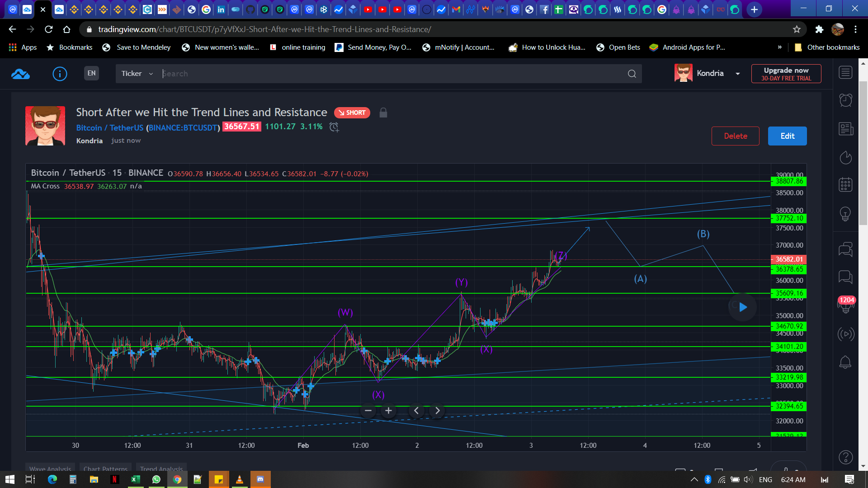Open the Kondria account dropdown arrow

point(738,74)
